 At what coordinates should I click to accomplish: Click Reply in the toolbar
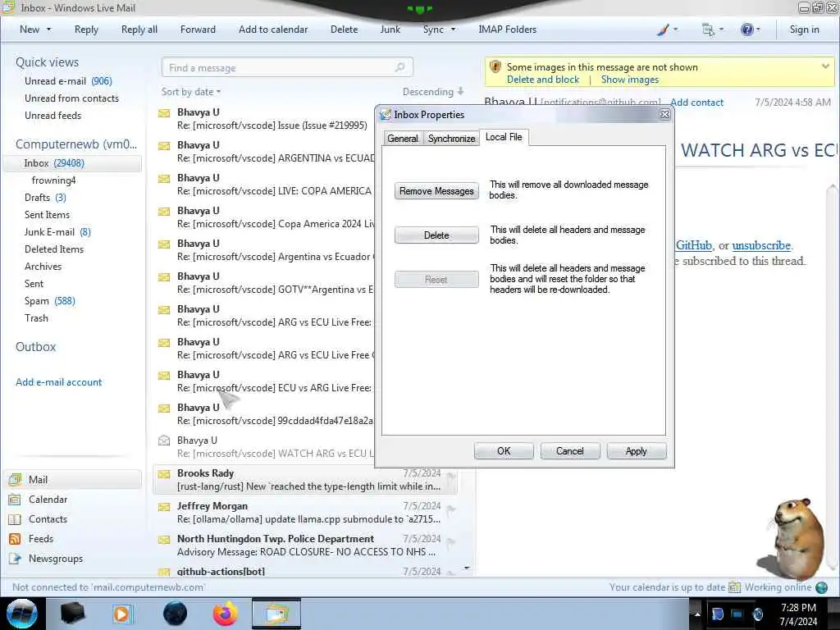pos(86,30)
